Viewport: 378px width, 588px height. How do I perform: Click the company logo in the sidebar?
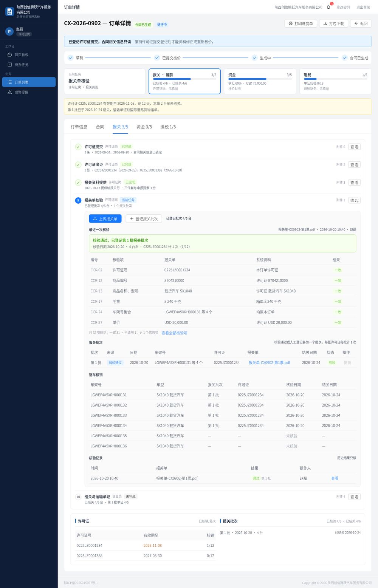[x=9, y=12]
